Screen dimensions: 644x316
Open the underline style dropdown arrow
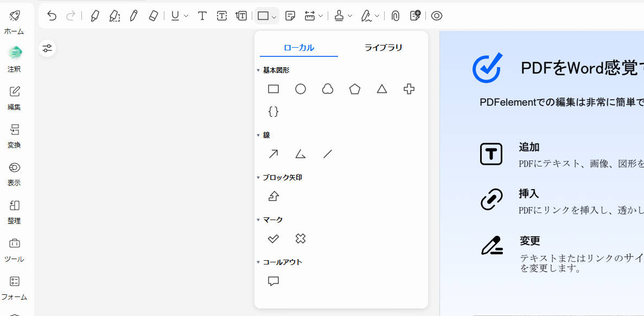[186, 16]
